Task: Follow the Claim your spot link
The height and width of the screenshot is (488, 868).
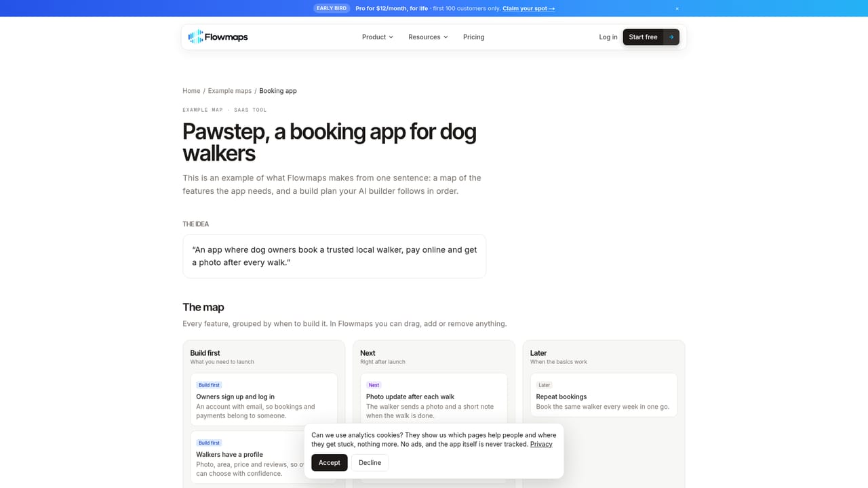Action: point(529,9)
